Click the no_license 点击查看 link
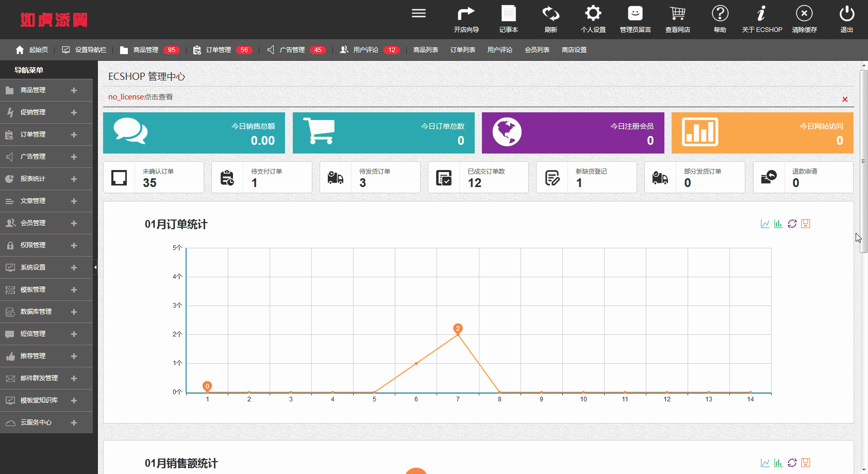This screenshot has height=474, width=868. click(x=140, y=97)
